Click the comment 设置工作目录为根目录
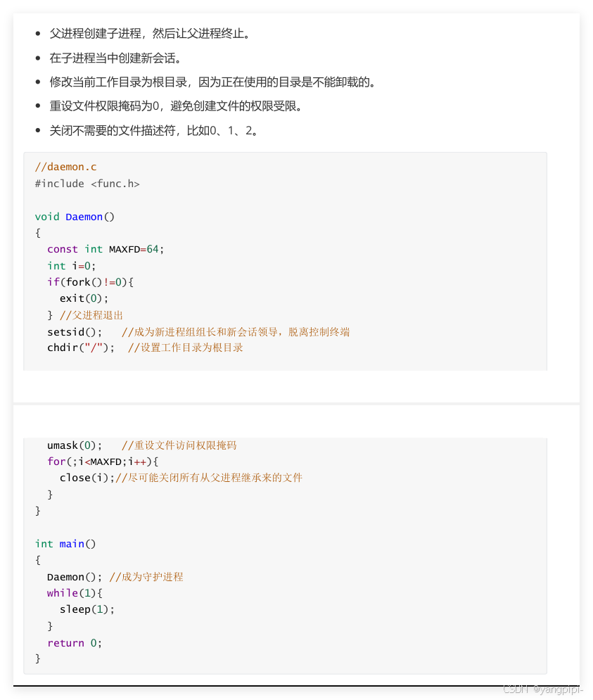The height and width of the screenshot is (700, 593). 185,348
